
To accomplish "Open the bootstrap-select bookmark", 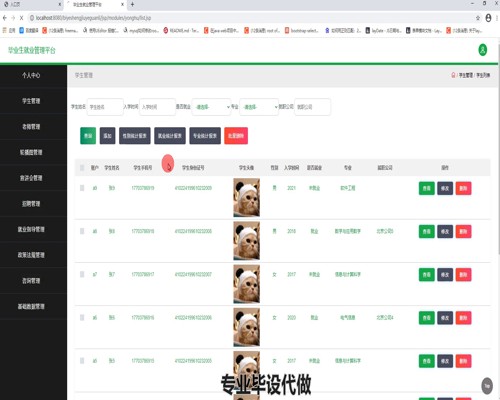I will [302, 31].
